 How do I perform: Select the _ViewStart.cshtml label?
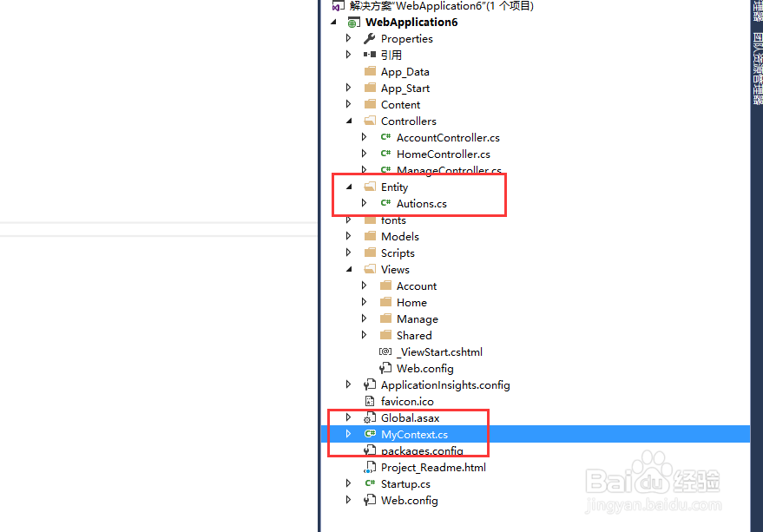click(x=439, y=351)
